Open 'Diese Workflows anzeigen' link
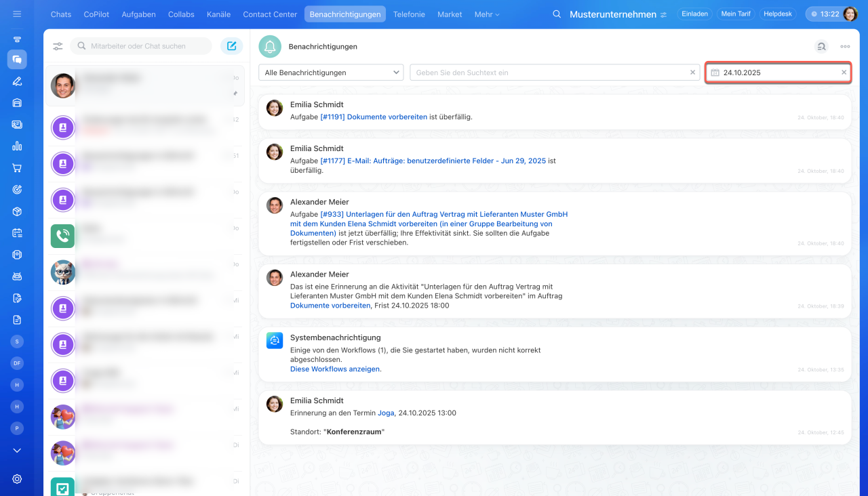The height and width of the screenshot is (496, 868). pyautogui.click(x=335, y=369)
